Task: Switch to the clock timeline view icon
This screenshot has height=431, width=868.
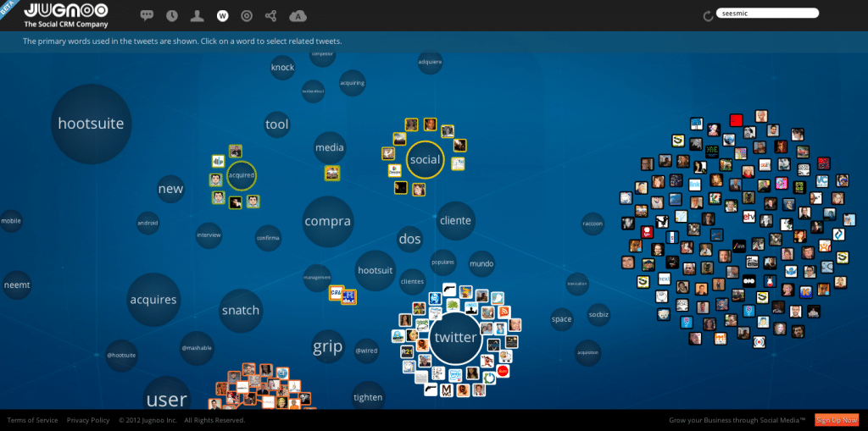Action: point(172,15)
